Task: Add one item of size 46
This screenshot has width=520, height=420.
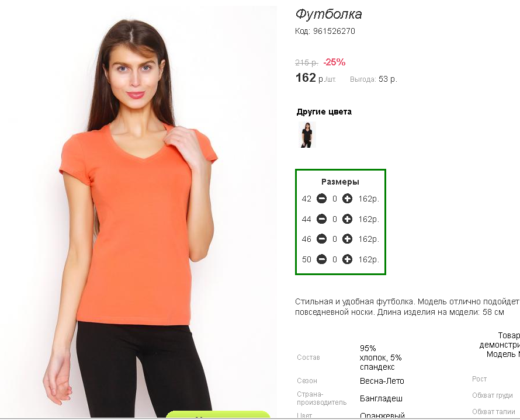Action: coord(347,239)
